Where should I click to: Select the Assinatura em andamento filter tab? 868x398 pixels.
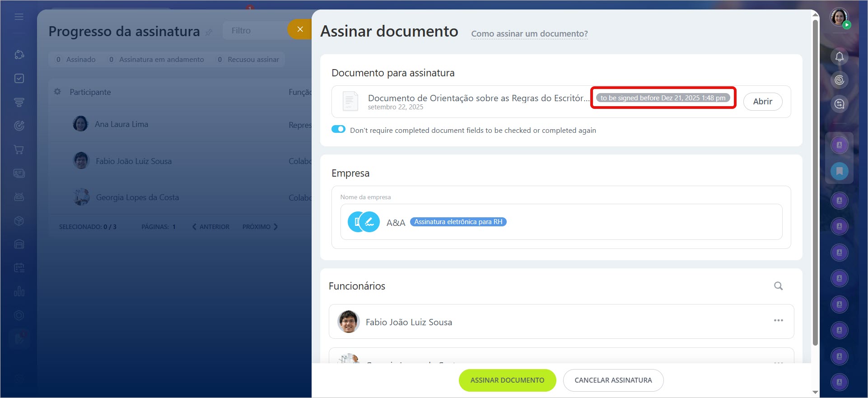click(157, 60)
